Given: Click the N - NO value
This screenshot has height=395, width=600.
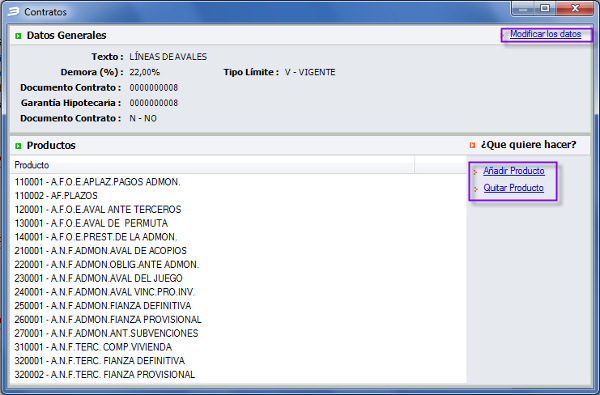Looking at the screenshot, I should (143, 119).
